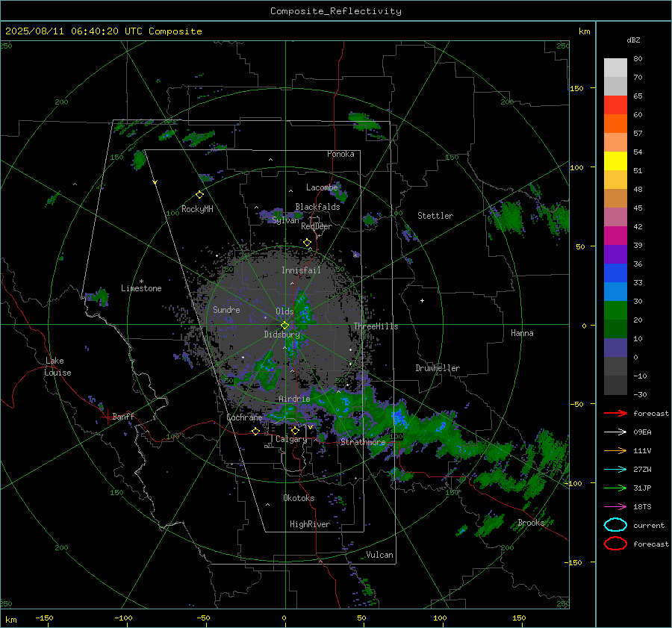This screenshot has height=628, width=672.
Task: Select the Strathmore label
Action: tap(363, 442)
